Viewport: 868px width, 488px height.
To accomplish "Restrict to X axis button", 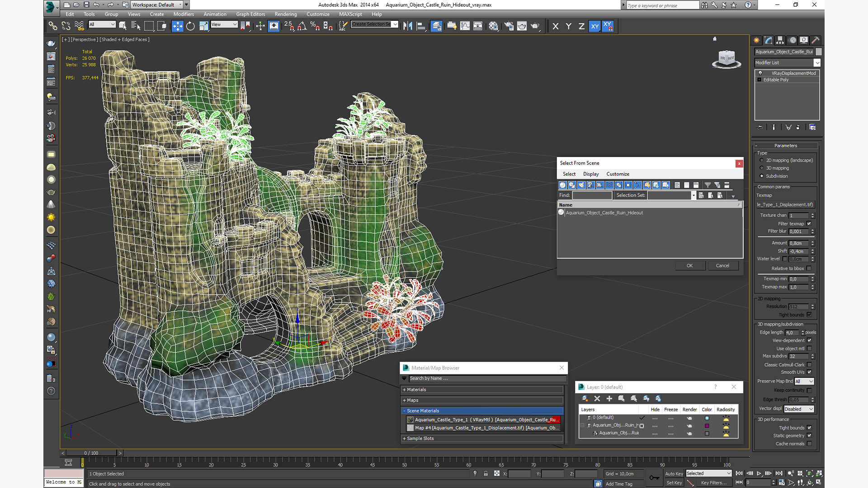I will [556, 26].
